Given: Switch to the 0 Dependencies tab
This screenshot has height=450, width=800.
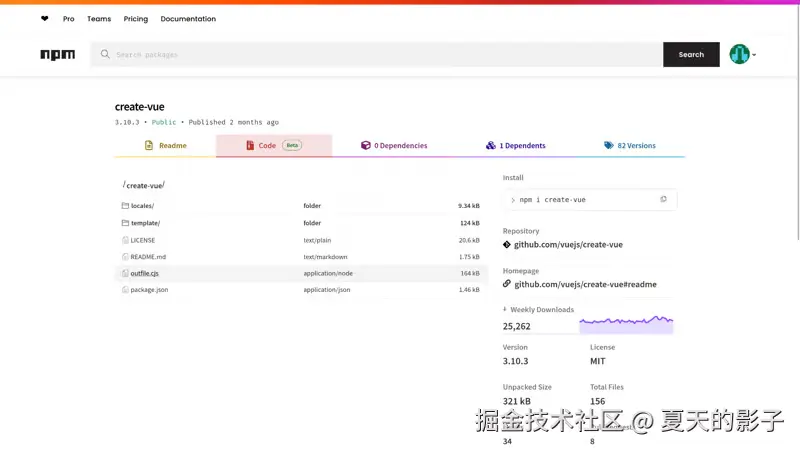Looking at the screenshot, I should pyautogui.click(x=394, y=145).
